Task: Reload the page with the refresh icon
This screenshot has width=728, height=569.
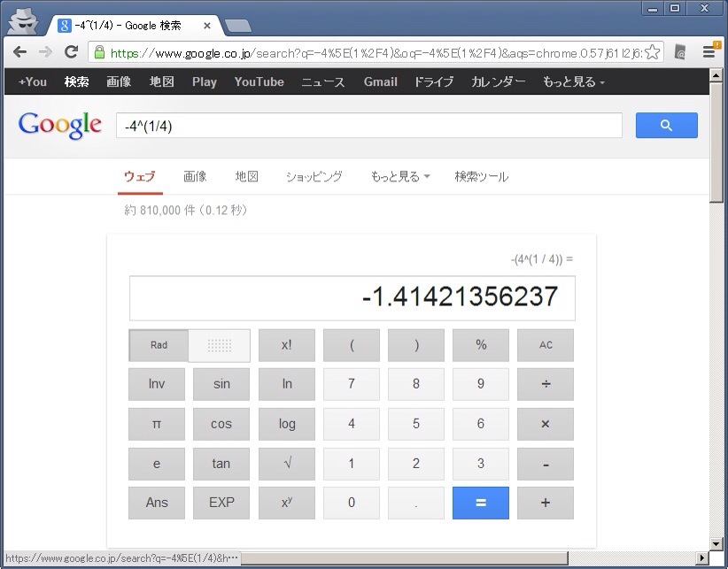Action: [x=71, y=52]
